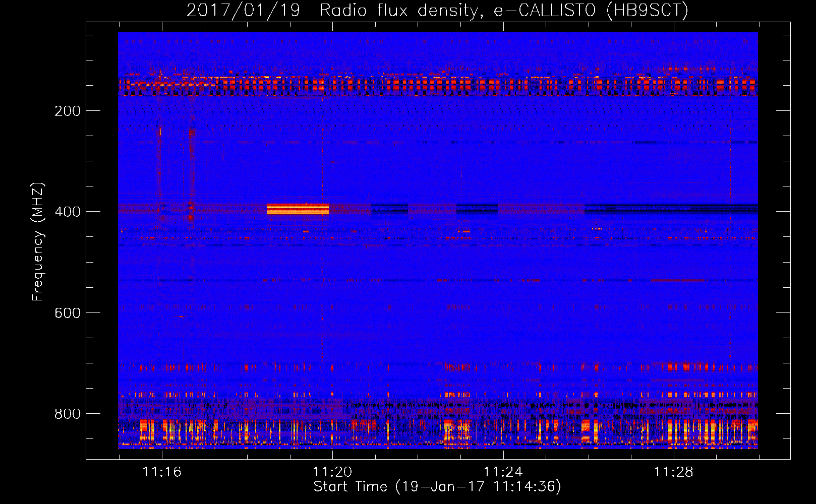Click the 400 frequency tick label
This screenshot has height=504, width=816.
click(68, 212)
